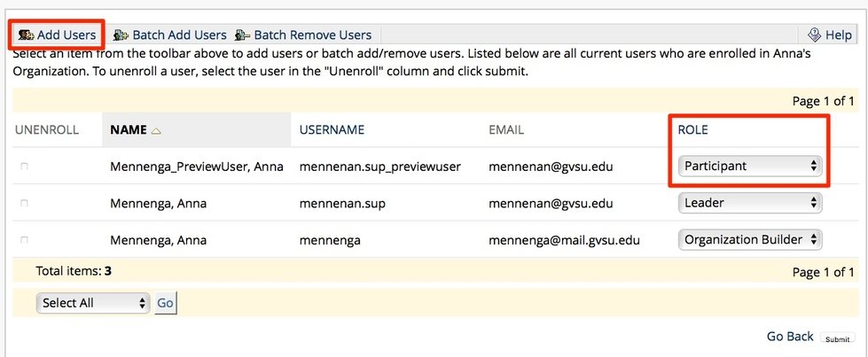Tick unenroll checkbox for Mennenga_PreviewUser
The width and height of the screenshot is (868, 357).
pyautogui.click(x=24, y=167)
